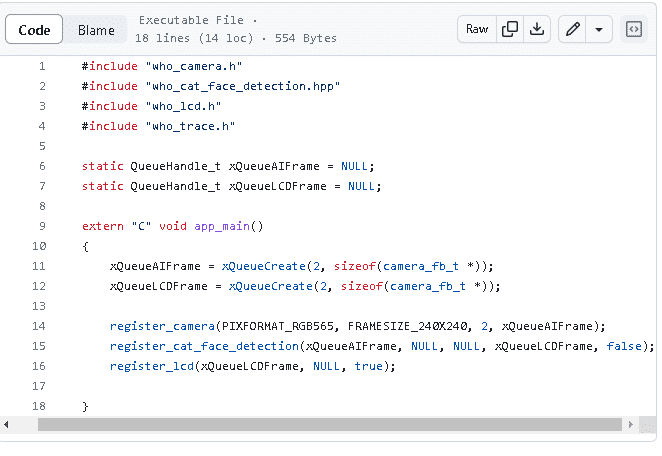662x456 pixels.
Task: Download the raw file
Action: 537,29
